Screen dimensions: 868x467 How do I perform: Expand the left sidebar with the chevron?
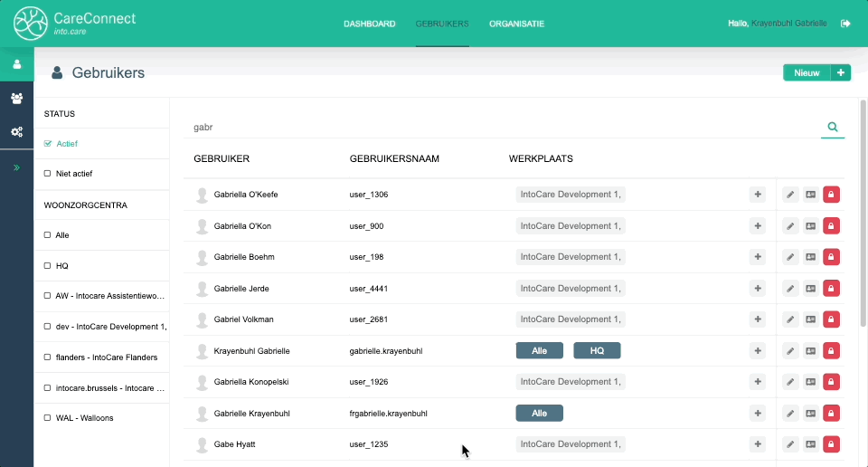click(16, 167)
